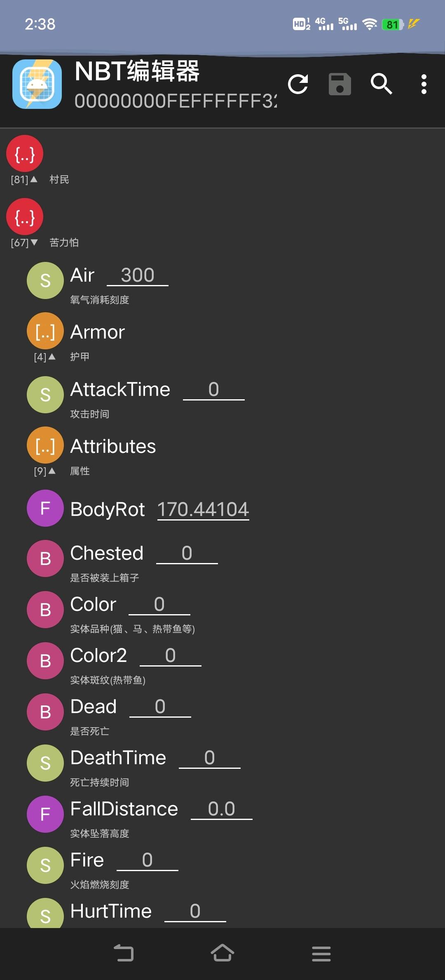Tap the orange list icon beside Armor
445x980 pixels.
45,331
